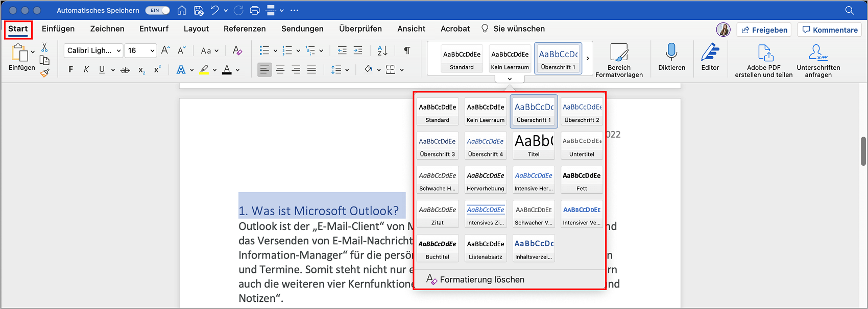The width and height of the screenshot is (868, 309).
Task: Open the three-dot more options menu
Action: coord(295,10)
